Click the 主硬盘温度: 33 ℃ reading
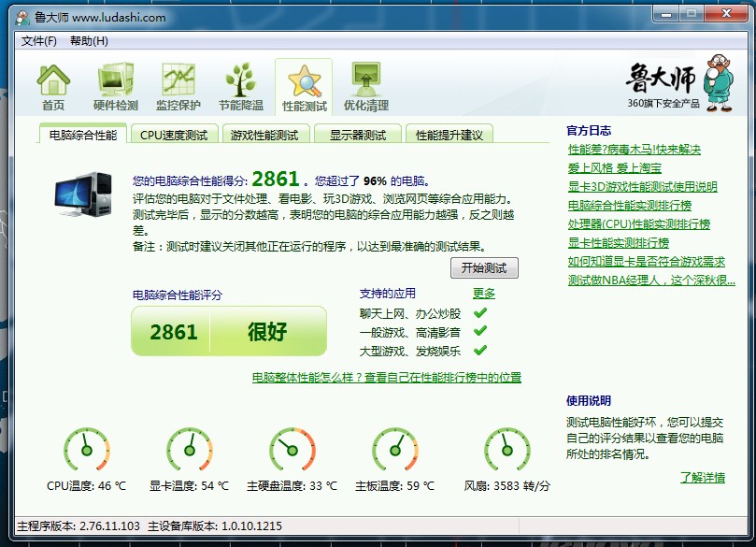The image size is (756, 547). click(x=292, y=485)
